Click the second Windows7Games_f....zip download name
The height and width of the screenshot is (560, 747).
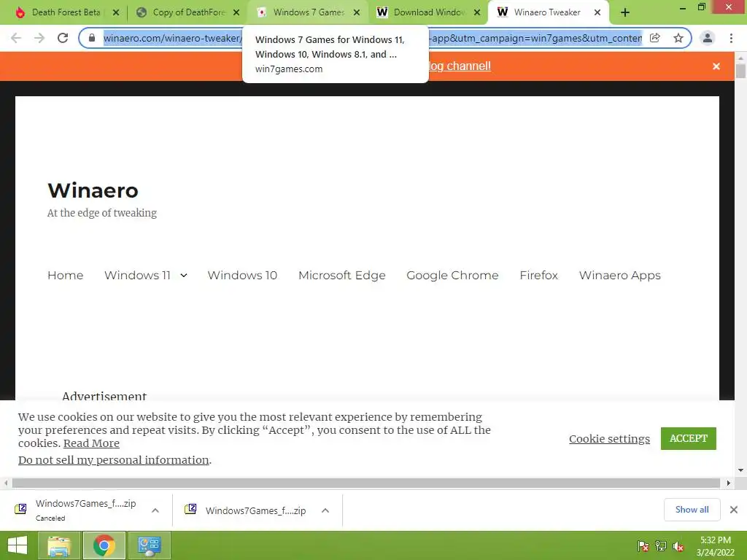click(255, 511)
